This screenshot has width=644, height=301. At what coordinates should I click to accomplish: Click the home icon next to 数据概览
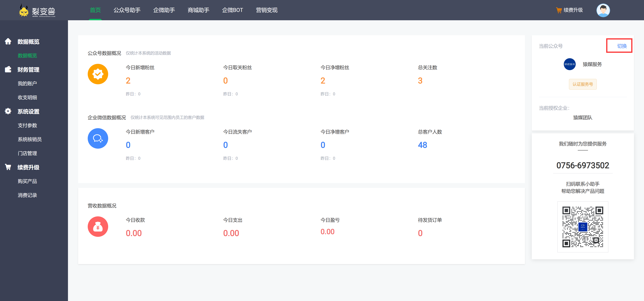click(x=8, y=42)
